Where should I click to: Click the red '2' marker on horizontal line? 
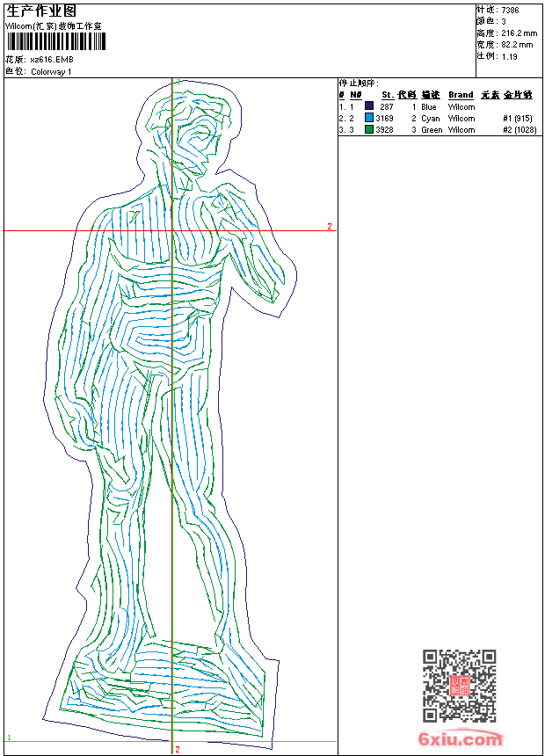[x=330, y=226]
